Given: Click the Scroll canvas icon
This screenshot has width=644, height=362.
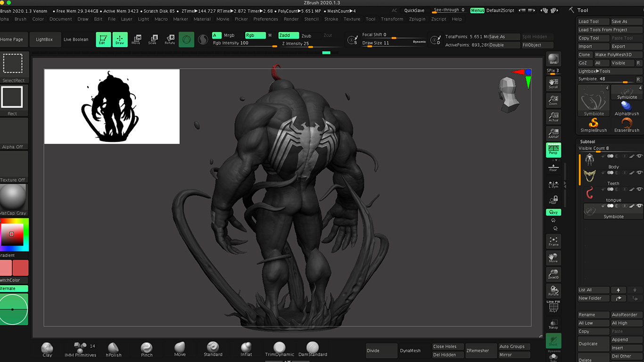Looking at the screenshot, I should coord(553,84).
